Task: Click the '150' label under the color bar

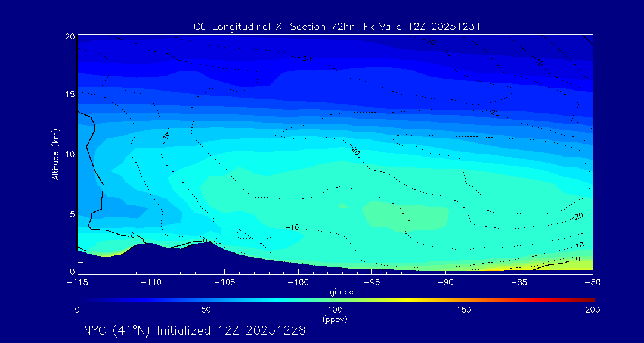Action: coord(463,310)
